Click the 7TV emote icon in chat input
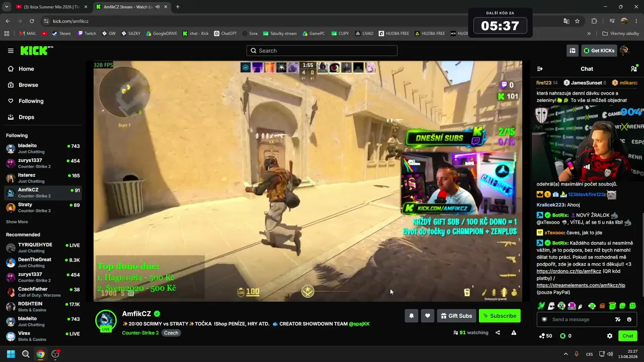Viewport: 644px width, 362px height. 618,319
